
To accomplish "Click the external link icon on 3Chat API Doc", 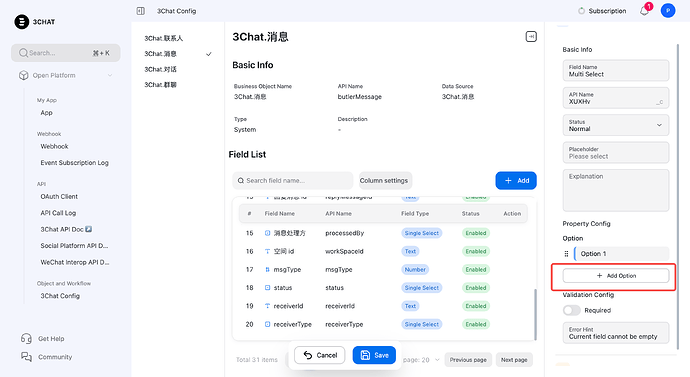I will tap(88, 229).
